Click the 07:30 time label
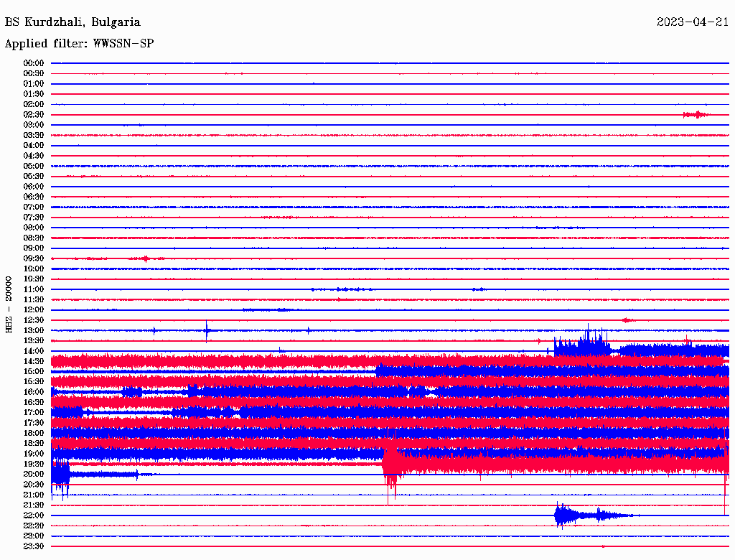 click(x=34, y=217)
